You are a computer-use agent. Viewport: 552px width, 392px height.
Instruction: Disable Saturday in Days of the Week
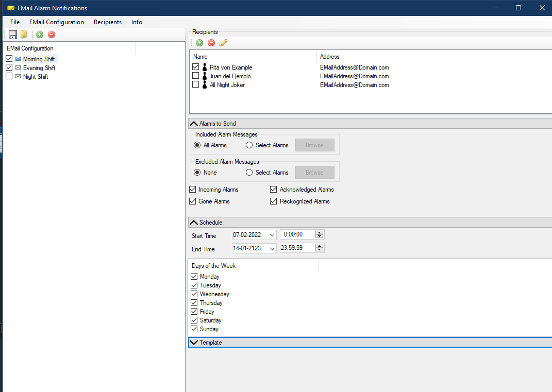(x=193, y=320)
